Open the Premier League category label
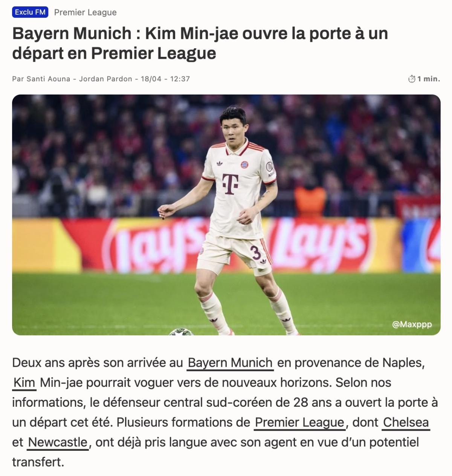 coord(86,12)
